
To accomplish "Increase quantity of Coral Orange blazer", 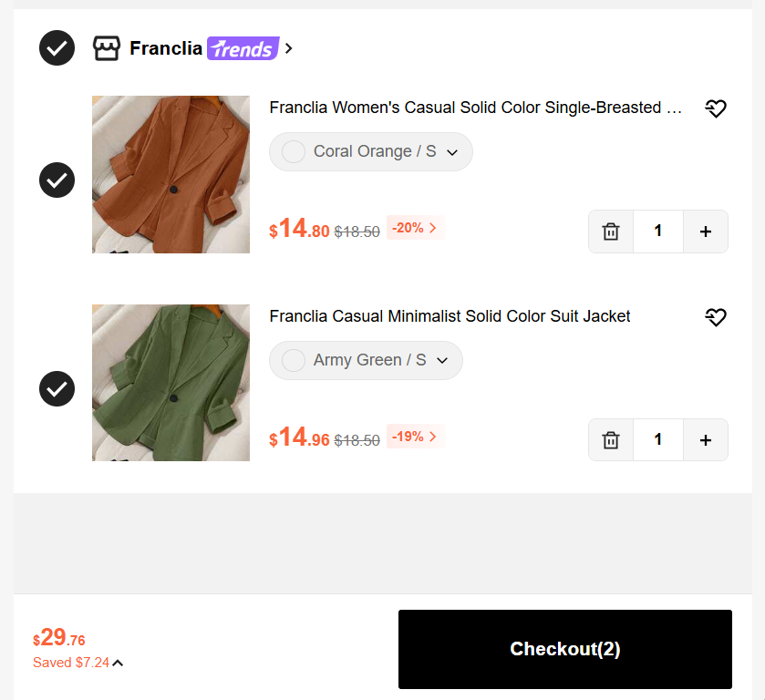I will click(x=706, y=232).
